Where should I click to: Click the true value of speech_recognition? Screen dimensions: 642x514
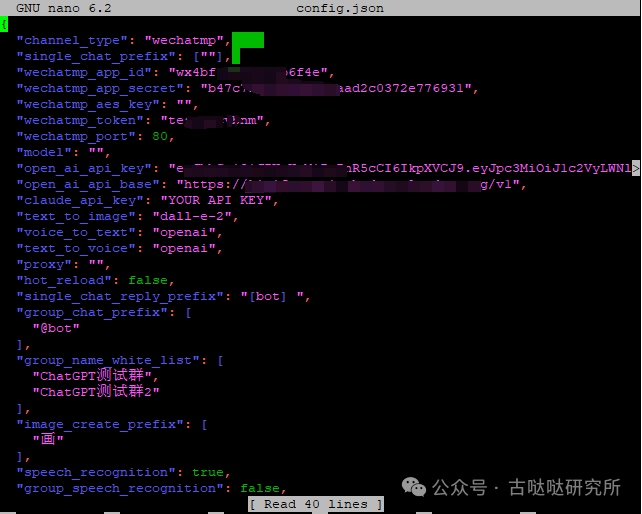208,472
